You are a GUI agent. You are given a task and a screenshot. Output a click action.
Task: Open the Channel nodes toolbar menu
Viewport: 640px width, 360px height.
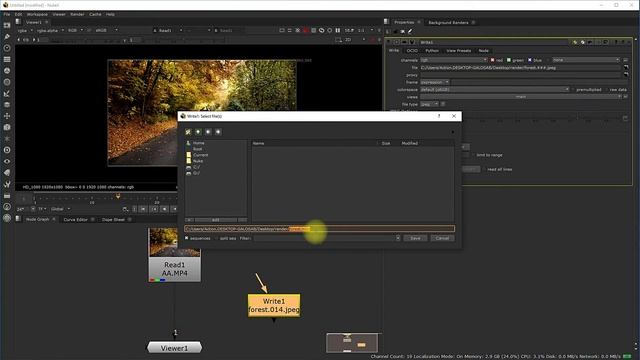tap(7, 60)
